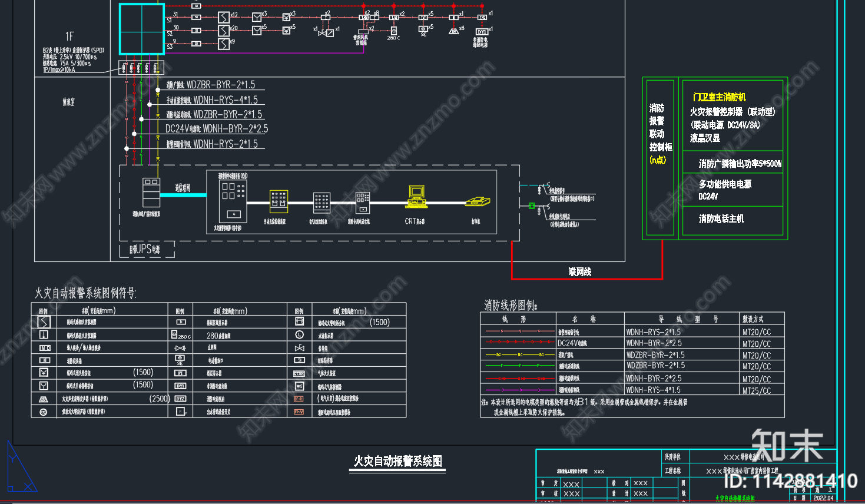
Task: Select the gas extinguishing control panel symbol
Action: [322, 203]
